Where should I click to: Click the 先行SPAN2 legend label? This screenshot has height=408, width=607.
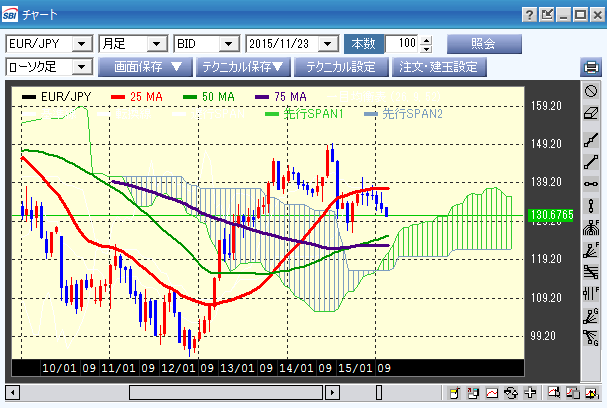pyautogui.click(x=412, y=114)
